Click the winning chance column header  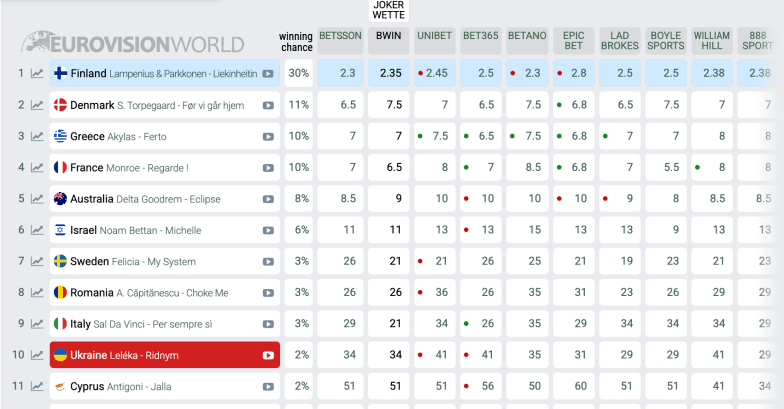coord(296,42)
